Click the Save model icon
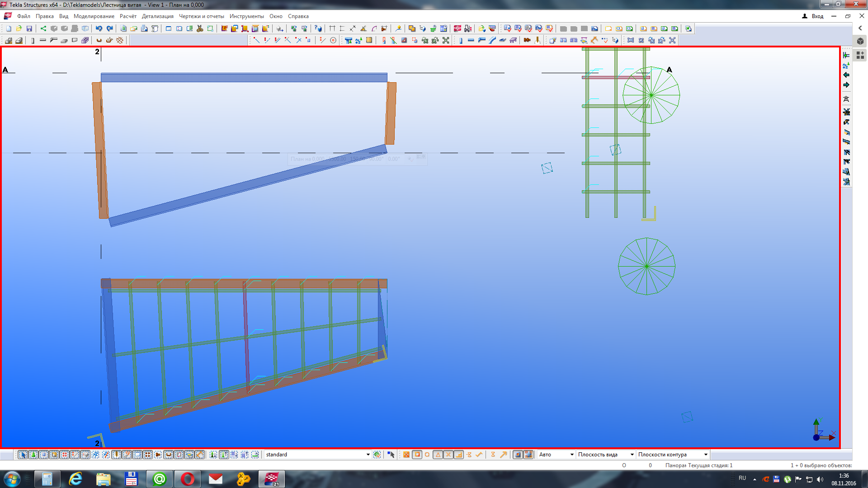868x488 pixels. pos(29,28)
